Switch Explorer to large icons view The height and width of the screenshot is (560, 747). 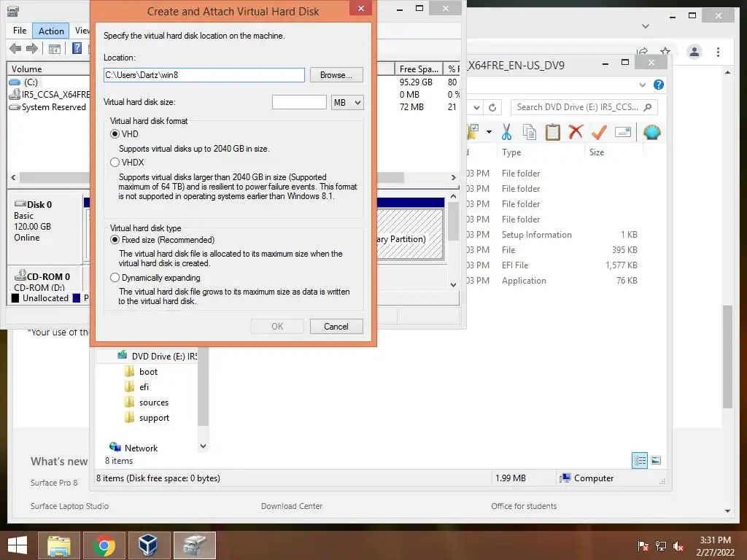pos(656,460)
